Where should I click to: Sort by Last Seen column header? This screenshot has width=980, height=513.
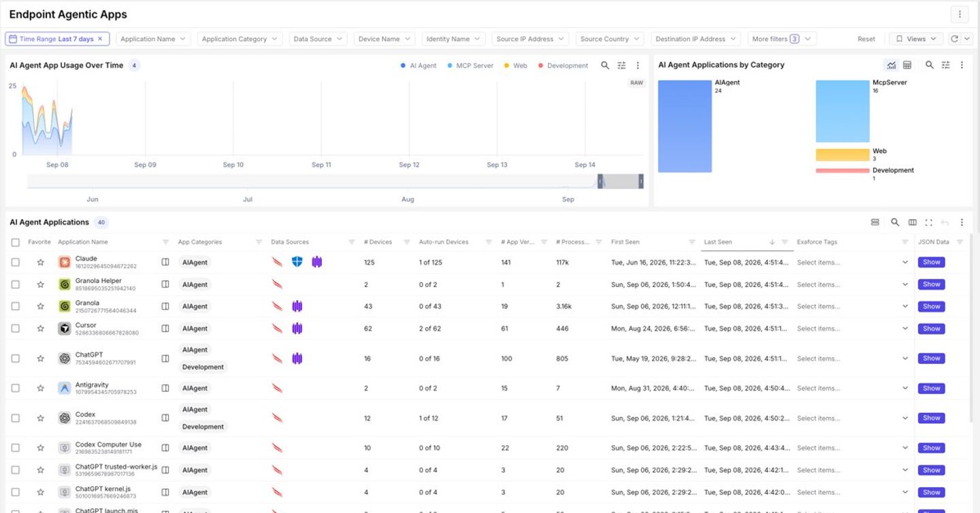point(718,242)
